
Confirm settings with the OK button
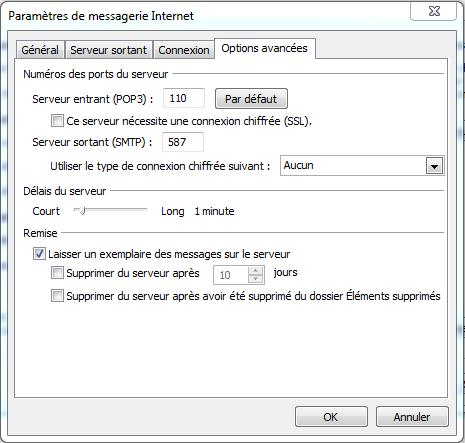coord(331,417)
